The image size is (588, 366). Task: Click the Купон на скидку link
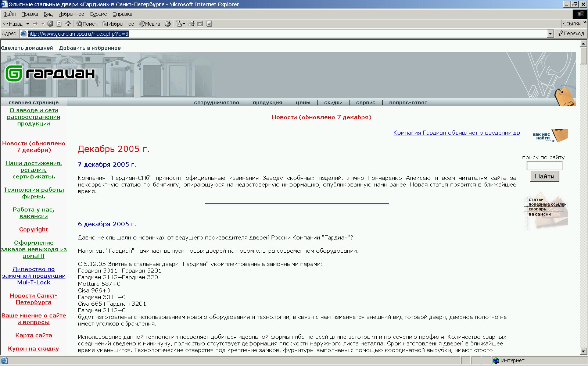tap(33, 348)
